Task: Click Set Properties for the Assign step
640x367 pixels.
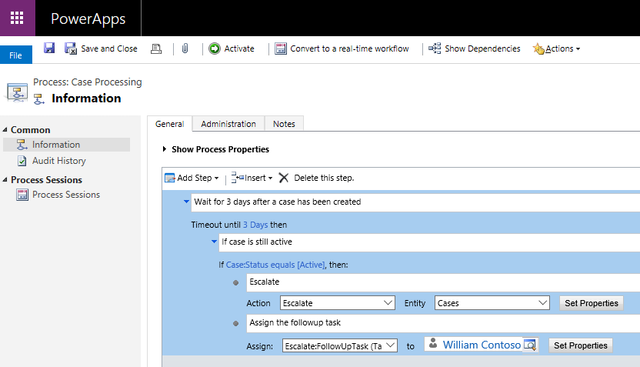Action: 580,345
